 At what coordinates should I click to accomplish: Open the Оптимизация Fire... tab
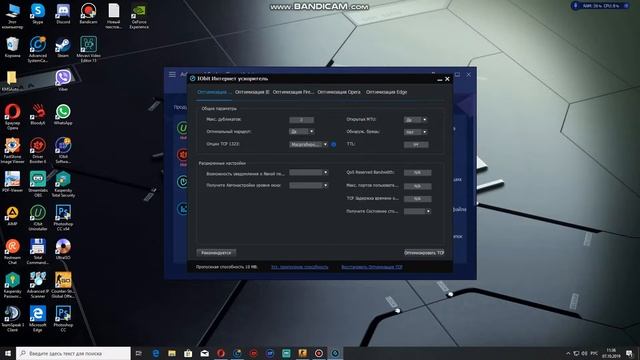coord(293,92)
